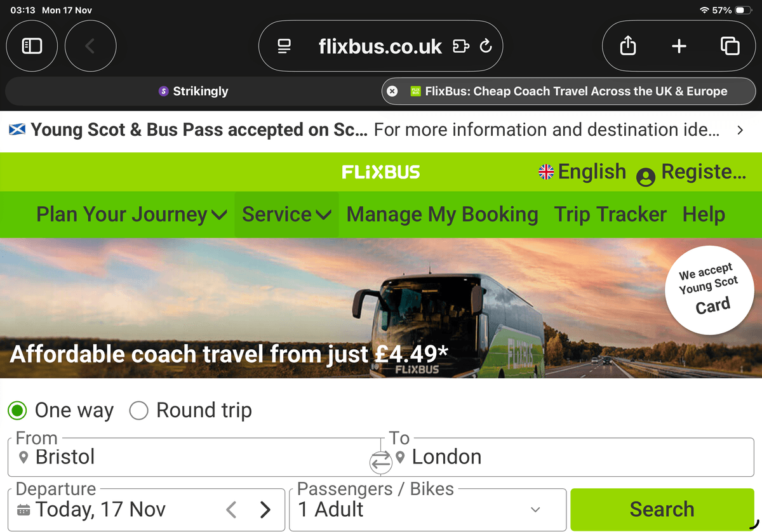Reload the flixbus.co.uk page

[486, 46]
